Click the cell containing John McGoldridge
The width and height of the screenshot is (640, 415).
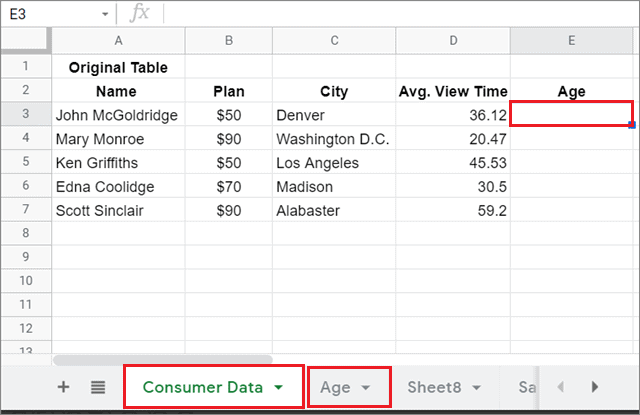click(117, 115)
